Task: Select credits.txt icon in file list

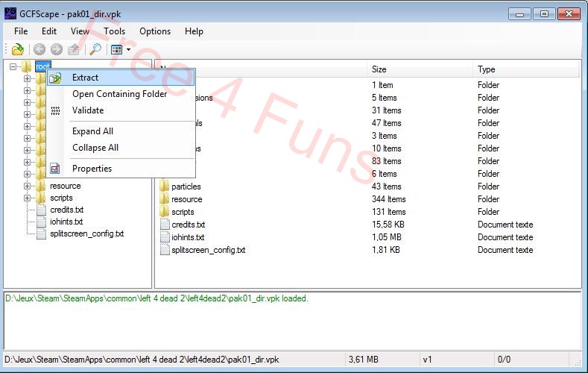Action: point(165,225)
